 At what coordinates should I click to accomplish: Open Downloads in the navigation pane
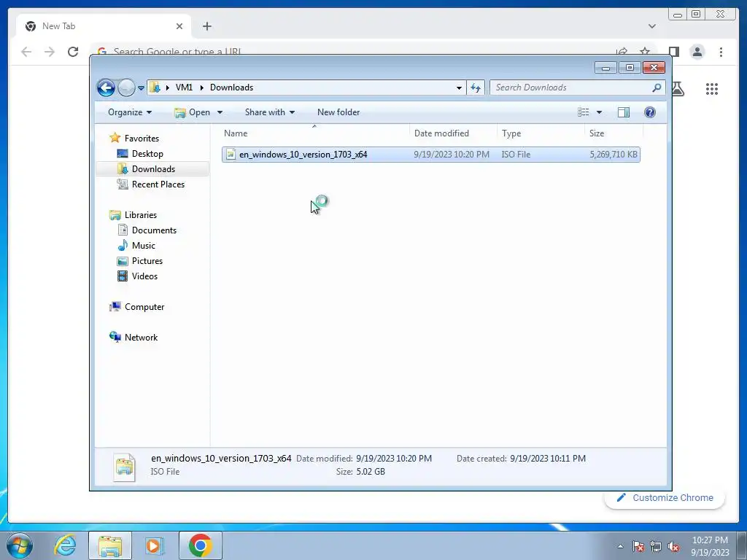click(153, 168)
